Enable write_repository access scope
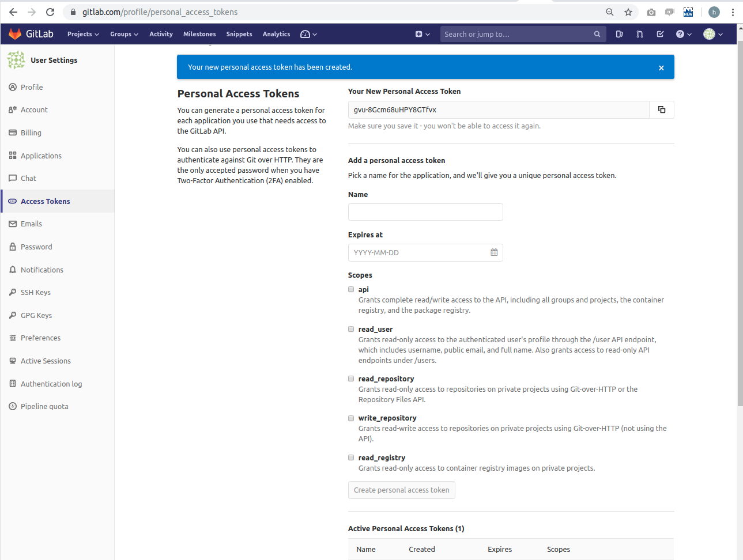743x560 pixels. pyautogui.click(x=351, y=418)
